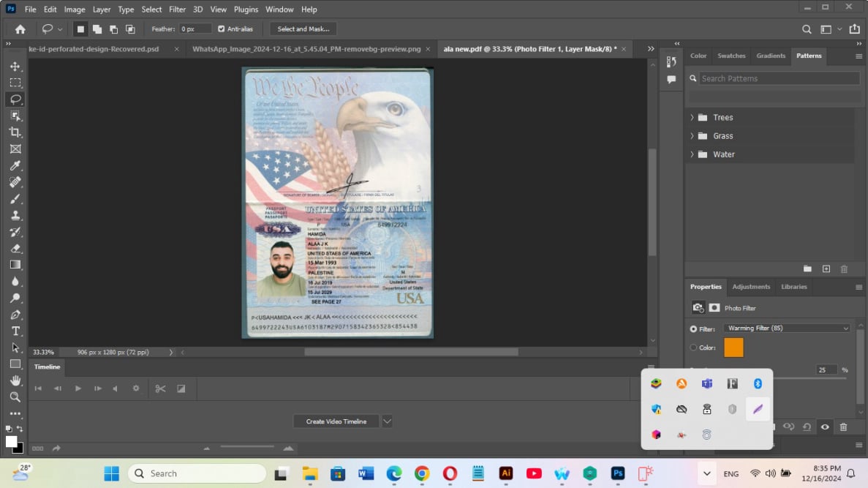
Task: Select the Lasso tool in the toolbox
Action: click(15, 100)
